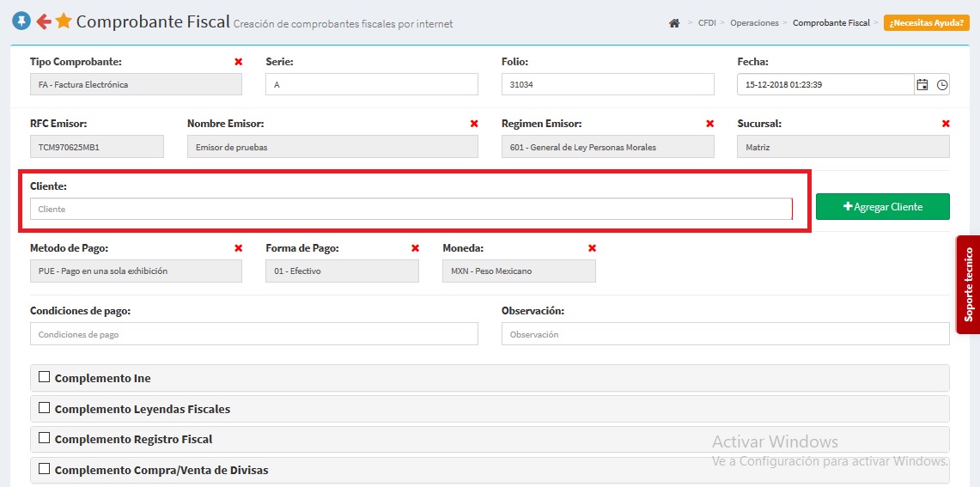
Task: Clear Tipo Comprobante with red X
Action: (239, 62)
